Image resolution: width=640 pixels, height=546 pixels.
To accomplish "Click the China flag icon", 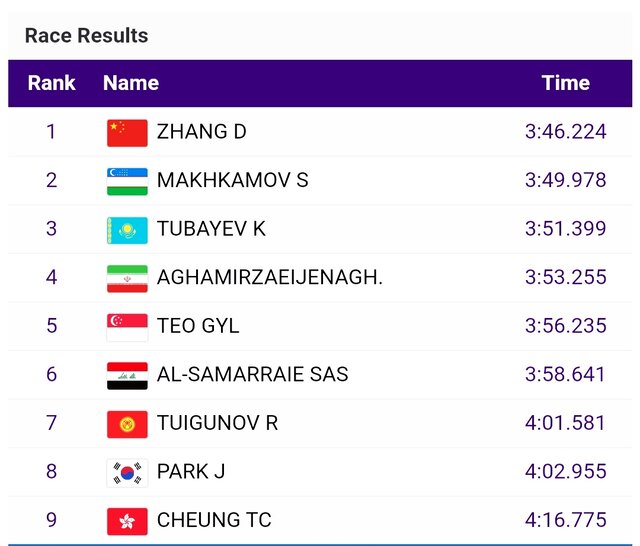I will click(127, 132).
